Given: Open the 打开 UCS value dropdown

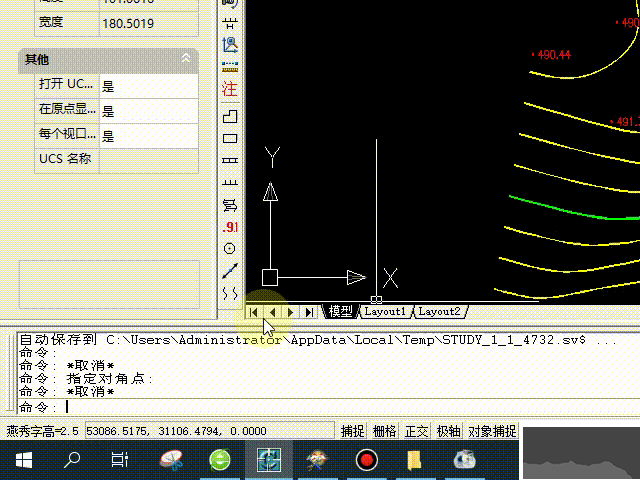Looking at the screenshot, I should 148,86.
